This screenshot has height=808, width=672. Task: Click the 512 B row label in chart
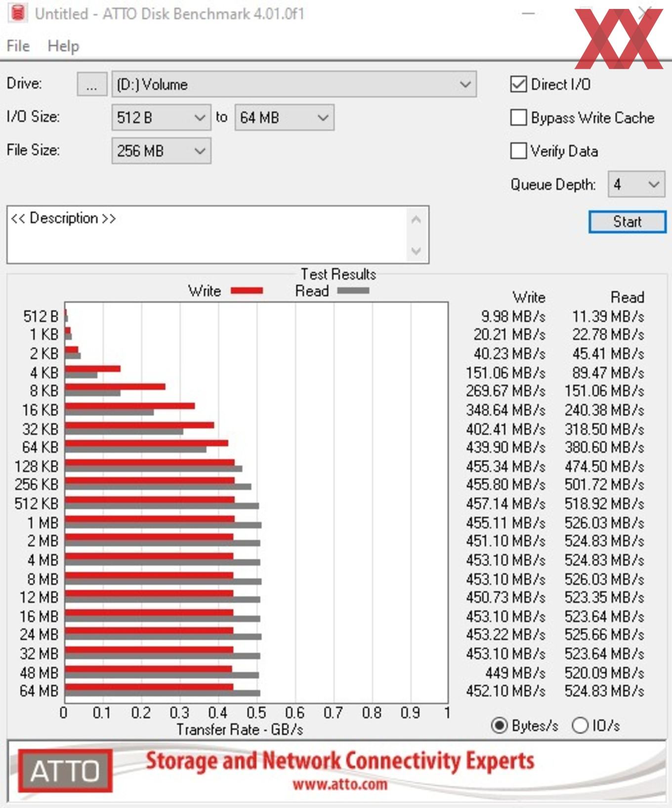pos(41,316)
